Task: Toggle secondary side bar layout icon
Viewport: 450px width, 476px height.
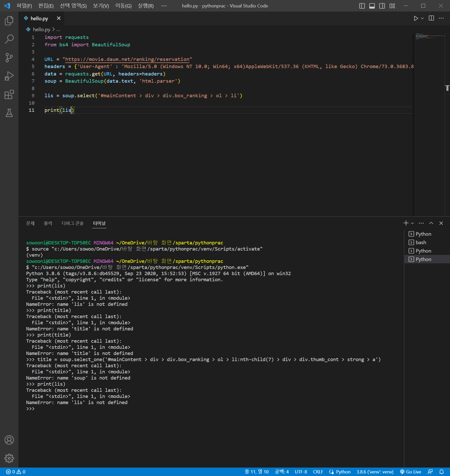Action: pos(382,6)
